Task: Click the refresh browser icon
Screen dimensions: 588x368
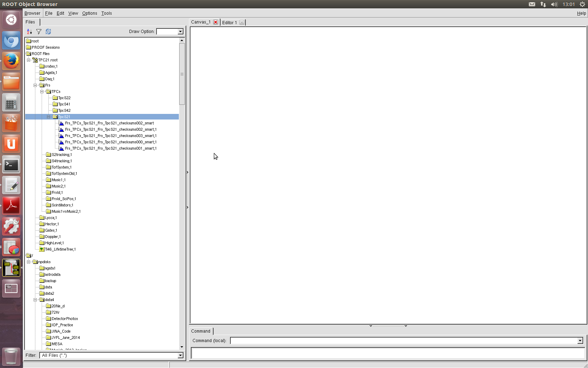Action: 48,32
